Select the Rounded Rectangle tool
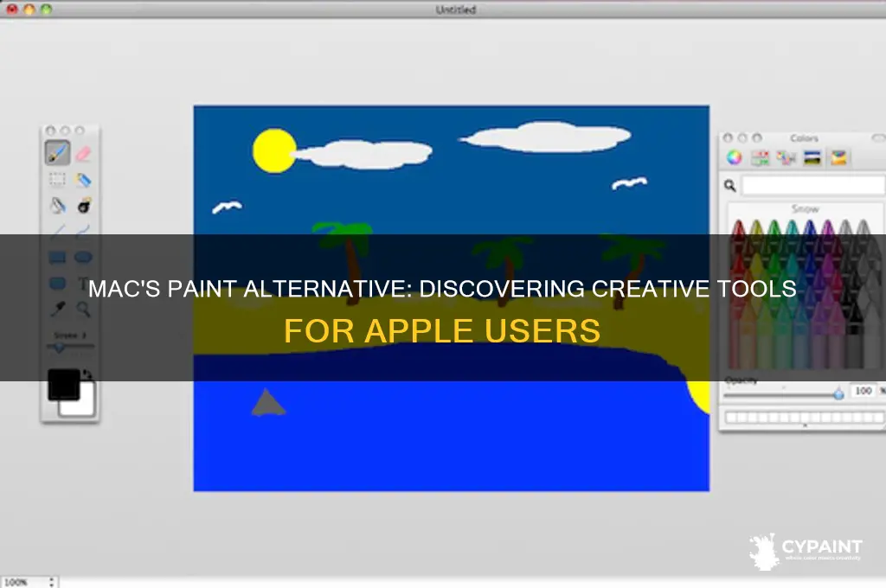The image size is (886, 588). [x=57, y=283]
